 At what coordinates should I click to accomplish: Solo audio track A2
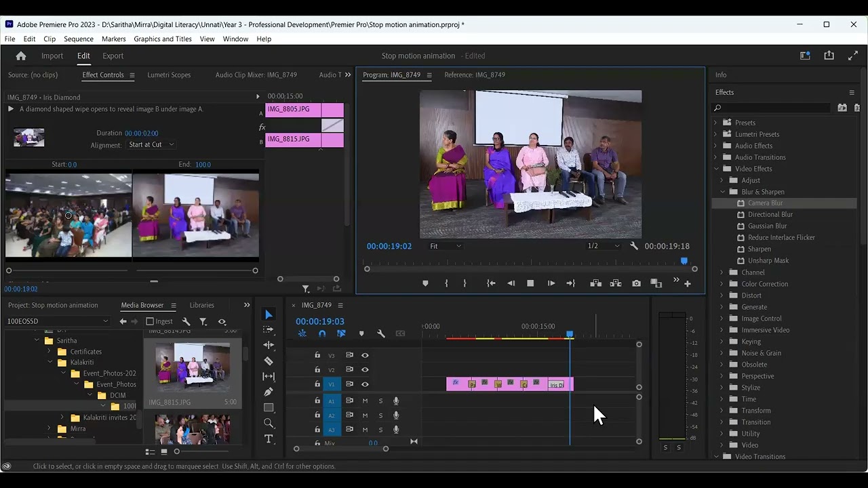[380, 415]
